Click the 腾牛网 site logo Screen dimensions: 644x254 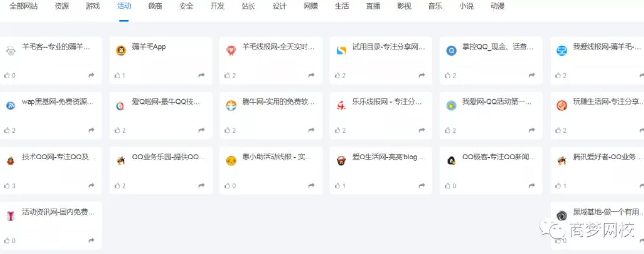(231, 105)
